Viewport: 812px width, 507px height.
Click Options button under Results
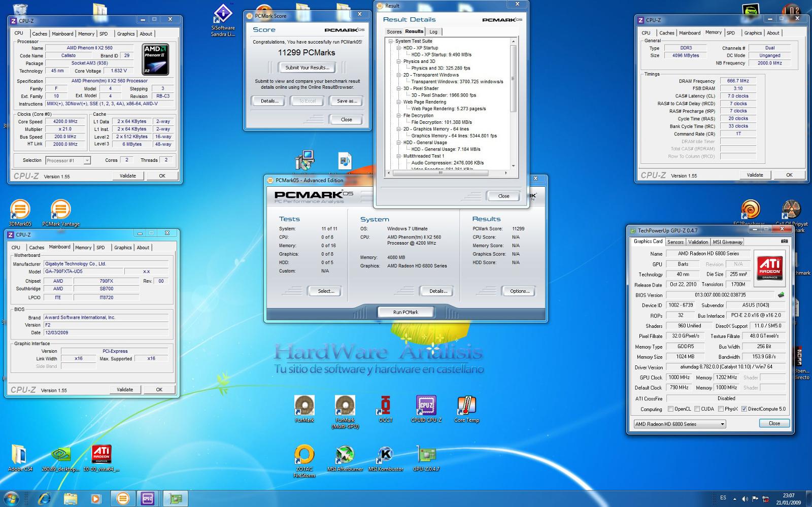(520, 291)
